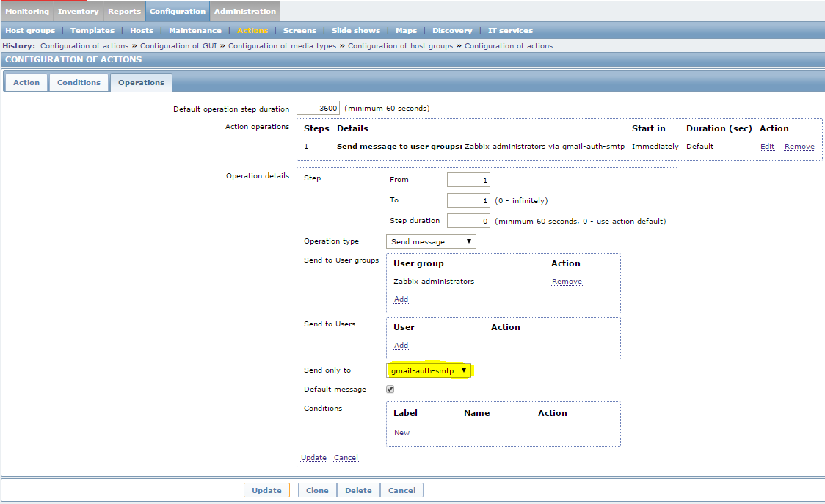Screen dimensions: 825x504
Task: Click the Delete button
Action: pyautogui.click(x=358, y=489)
